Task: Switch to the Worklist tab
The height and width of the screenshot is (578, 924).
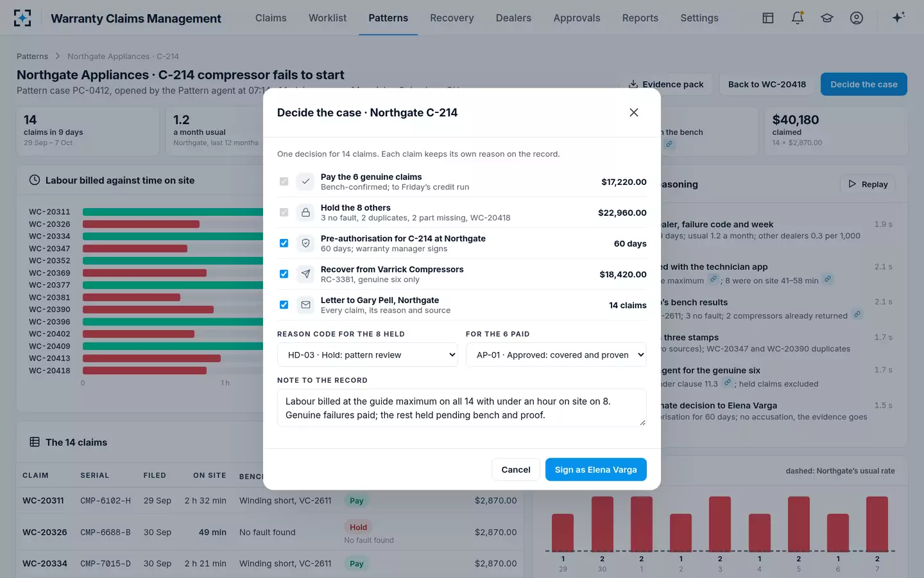Action: [x=327, y=18]
